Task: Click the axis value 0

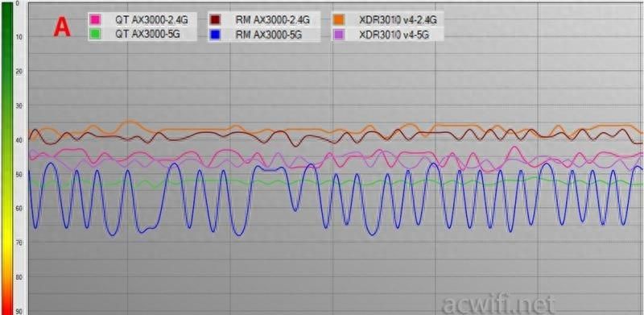Action: point(17,3)
